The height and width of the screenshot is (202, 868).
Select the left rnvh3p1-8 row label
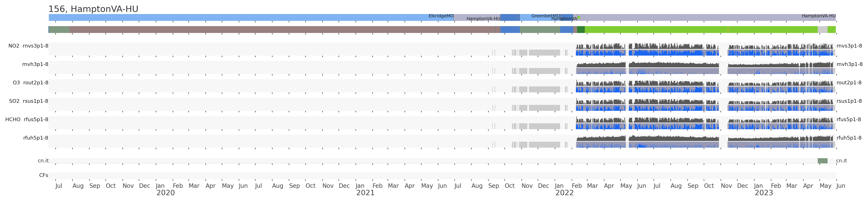(x=35, y=64)
